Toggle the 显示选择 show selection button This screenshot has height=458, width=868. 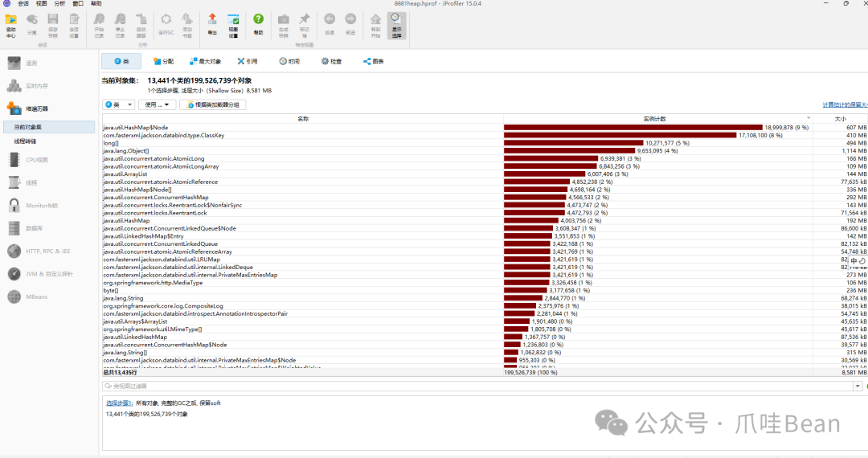click(396, 26)
